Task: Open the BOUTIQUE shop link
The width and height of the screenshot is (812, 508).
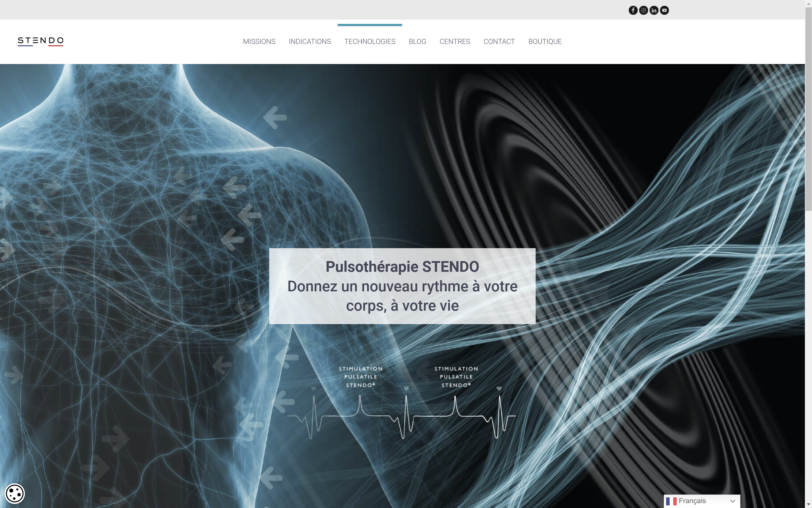Action: coord(545,42)
